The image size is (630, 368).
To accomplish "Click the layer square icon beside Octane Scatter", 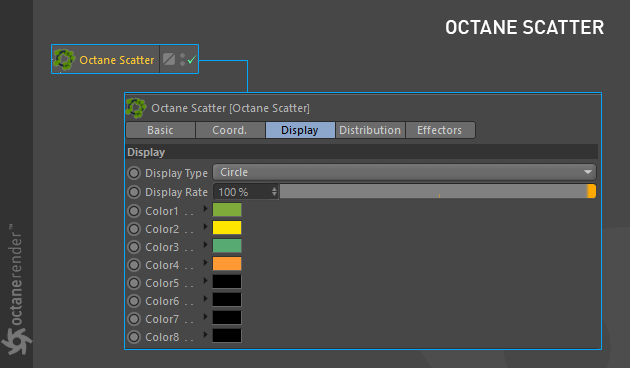I will 169,59.
